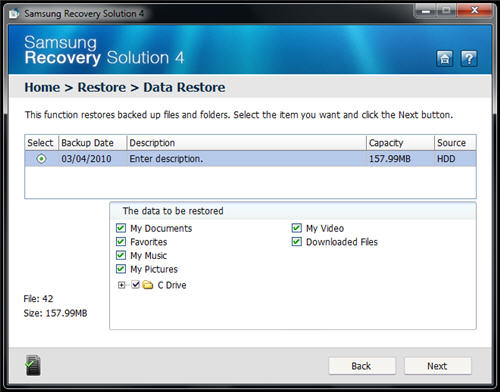This screenshot has height=392, width=500.
Task: Click the Downloaded Files label
Action: 342,242
